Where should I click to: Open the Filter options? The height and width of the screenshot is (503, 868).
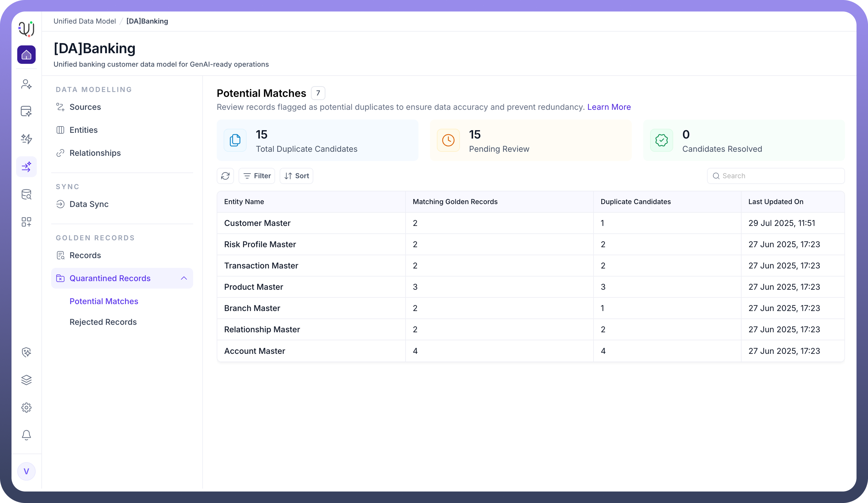[257, 176]
